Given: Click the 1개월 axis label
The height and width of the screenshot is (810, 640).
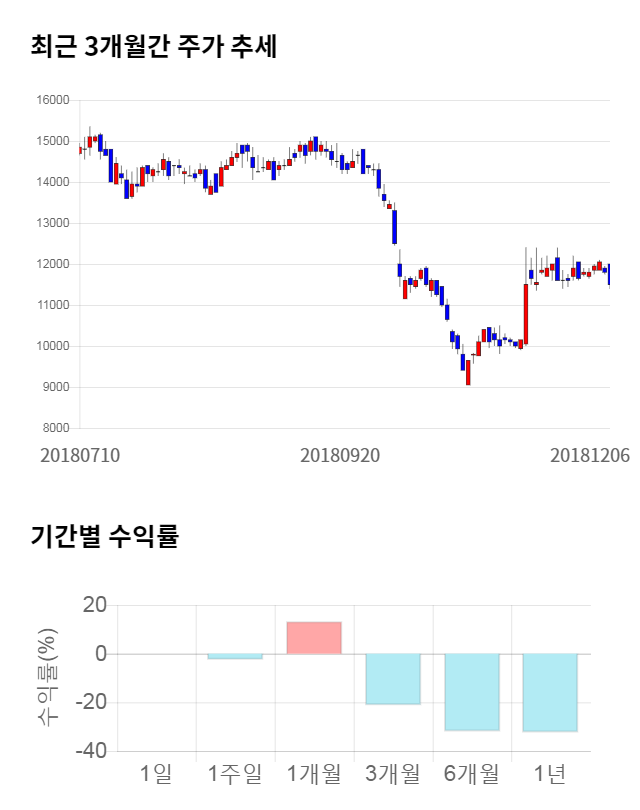Looking at the screenshot, I should point(314,773).
